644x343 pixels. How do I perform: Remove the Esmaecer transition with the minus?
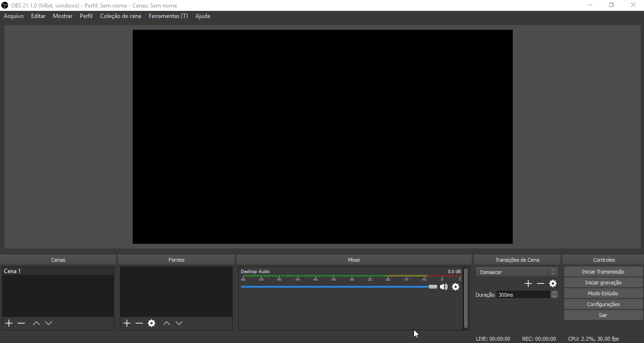(540, 283)
